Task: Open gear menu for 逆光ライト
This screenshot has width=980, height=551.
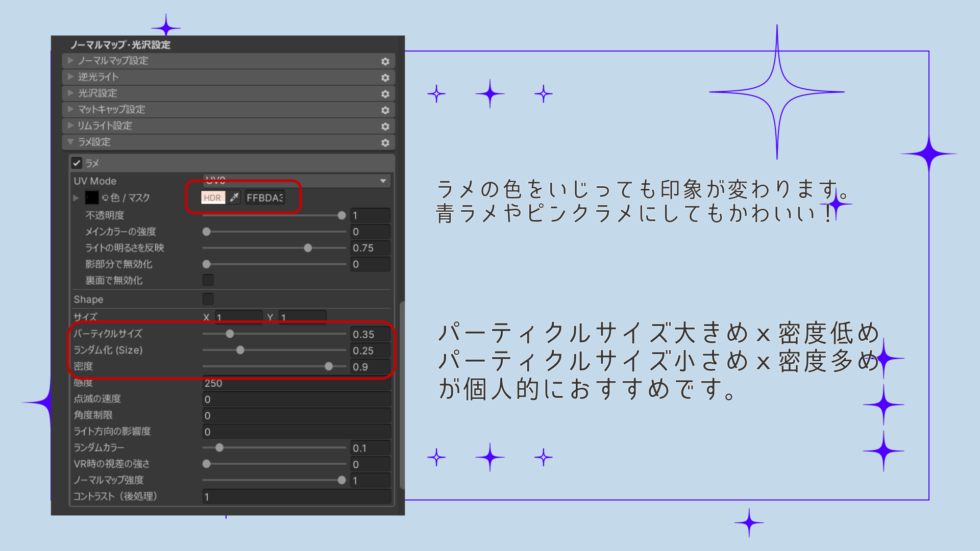Action: tap(385, 78)
